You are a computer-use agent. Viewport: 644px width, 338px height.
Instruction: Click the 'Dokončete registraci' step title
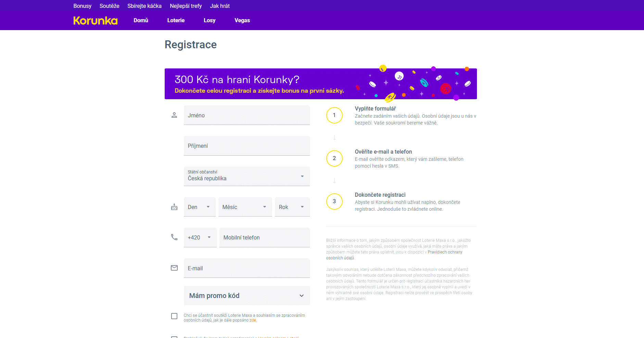coord(380,195)
